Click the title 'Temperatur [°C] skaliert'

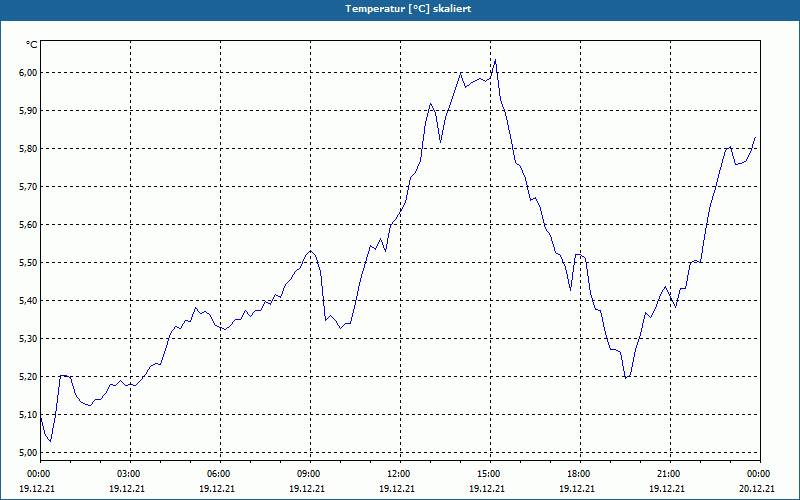pos(408,9)
